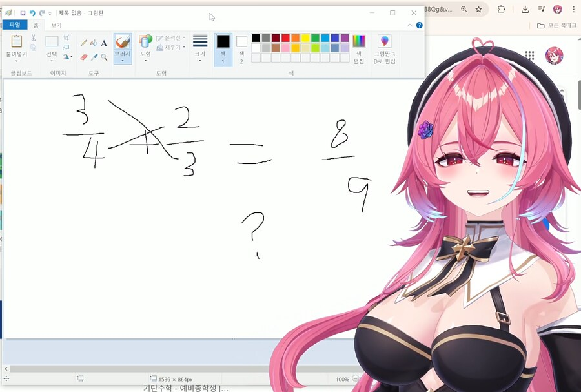Click the zoom out minus button
581x392 pixels.
356,379
